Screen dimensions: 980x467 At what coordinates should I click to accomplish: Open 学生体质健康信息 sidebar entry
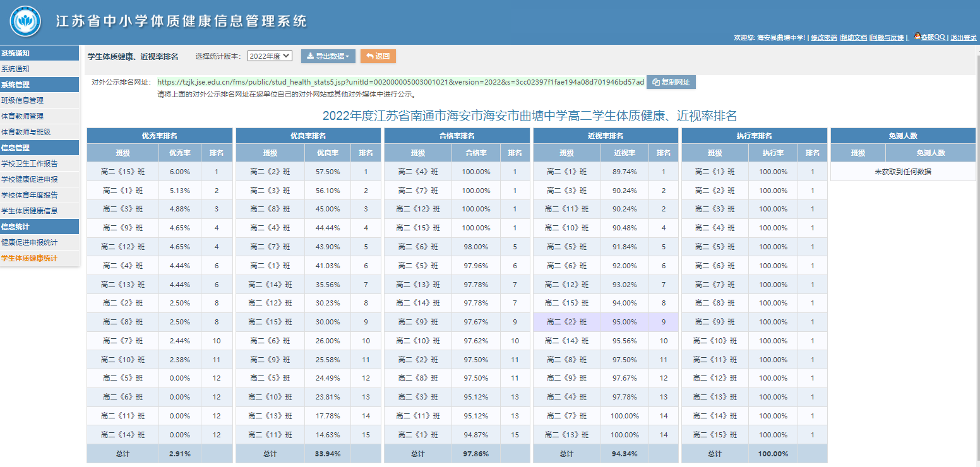(30, 211)
